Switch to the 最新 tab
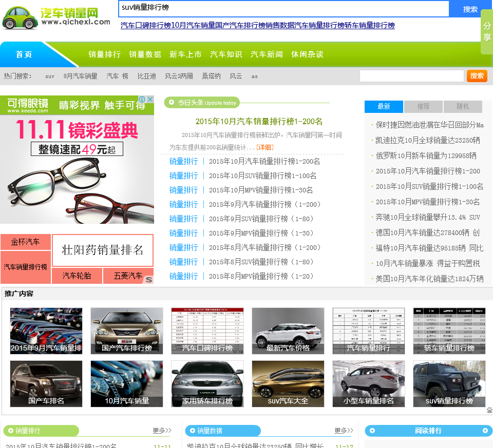The image size is (493, 448). (x=384, y=107)
